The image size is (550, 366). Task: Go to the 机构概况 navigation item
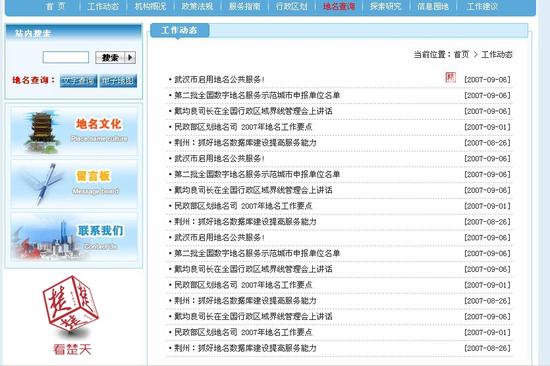150,6
